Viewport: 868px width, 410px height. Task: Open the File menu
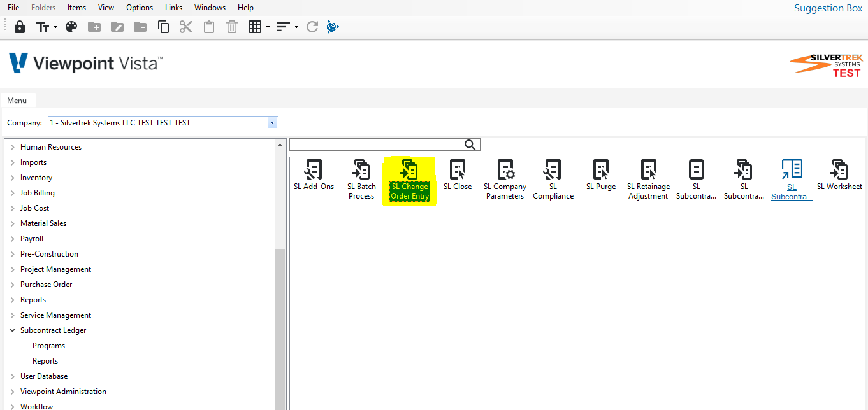pos(13,8)
